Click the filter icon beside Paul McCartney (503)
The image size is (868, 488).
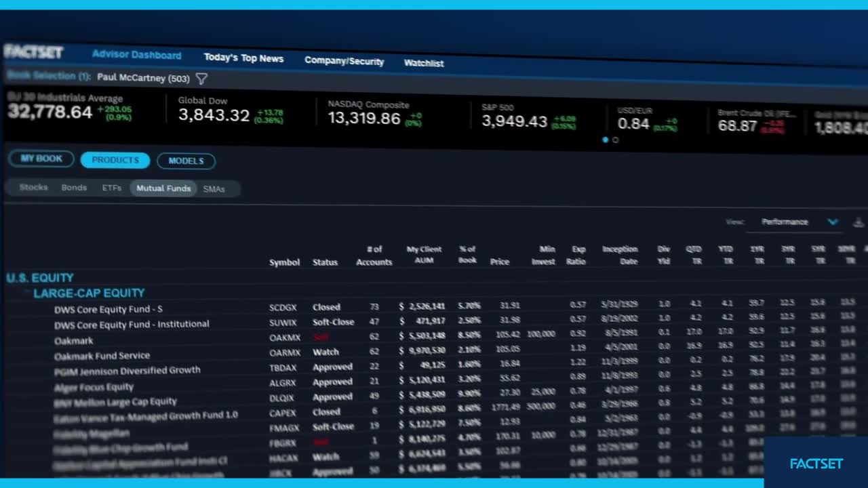click(x=201, y=79)
